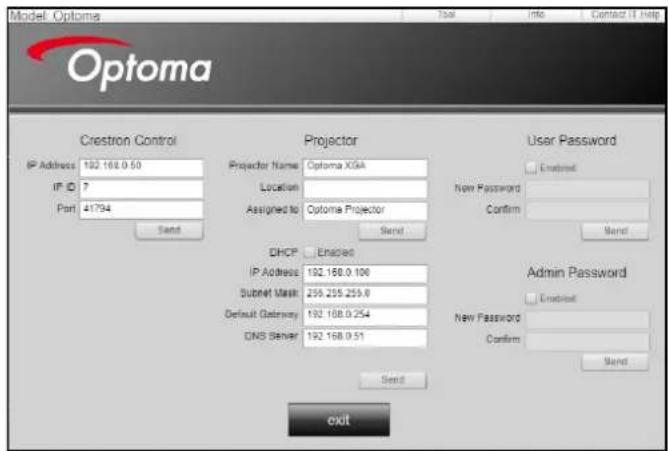Click the DHCP label

point(283,253)
